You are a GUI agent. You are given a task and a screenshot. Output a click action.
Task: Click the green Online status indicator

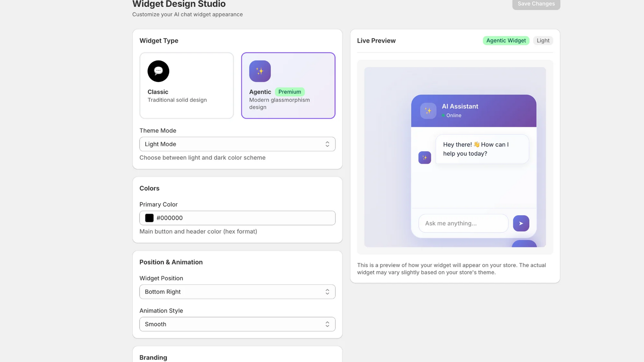tap(443, 115)
